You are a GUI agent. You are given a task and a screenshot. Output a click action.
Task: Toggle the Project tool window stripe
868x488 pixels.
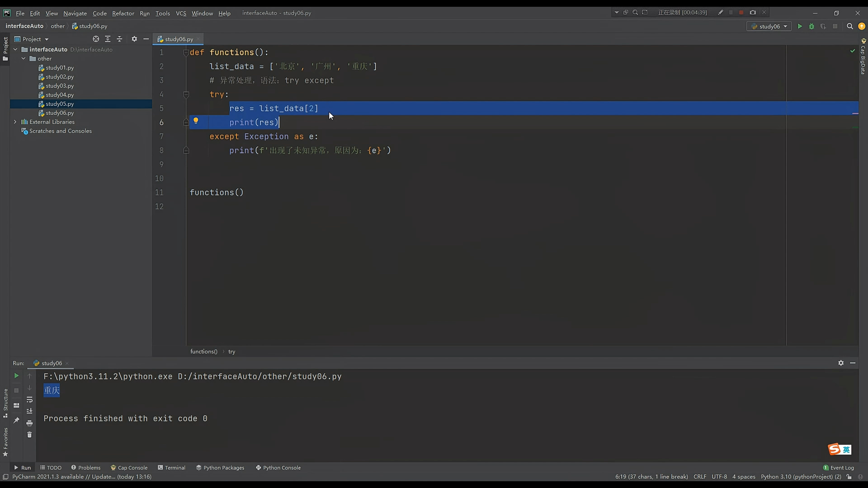tap(5, 49)
